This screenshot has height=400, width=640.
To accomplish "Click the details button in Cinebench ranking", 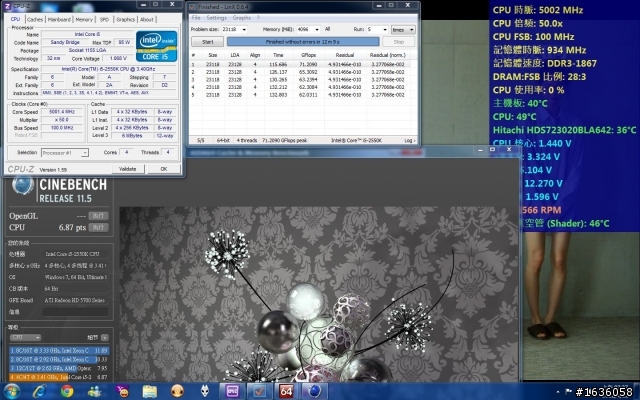I will 104,338.
